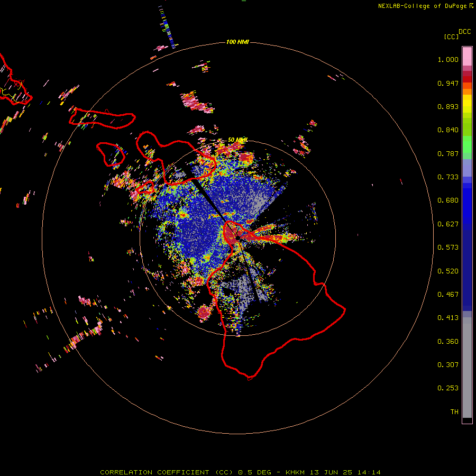Click the 13 JUN 25 date stamp
The height and width of the screenshot is (476, 476).
pyautogui.click(x=331, y=472)
